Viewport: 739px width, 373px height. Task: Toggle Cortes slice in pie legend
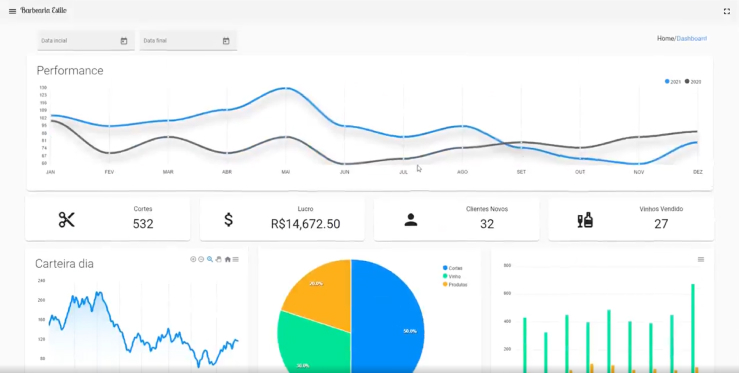coord(453,268)
